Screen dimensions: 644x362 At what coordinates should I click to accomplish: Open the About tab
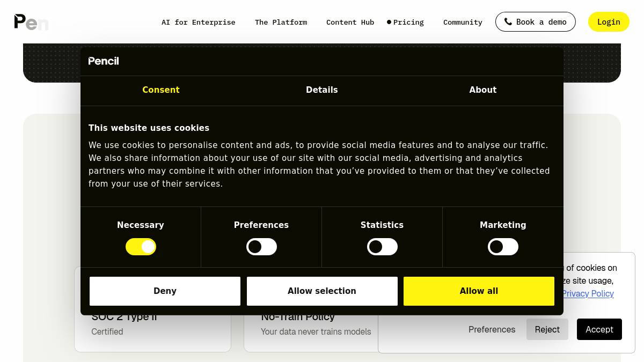(483, 90)
